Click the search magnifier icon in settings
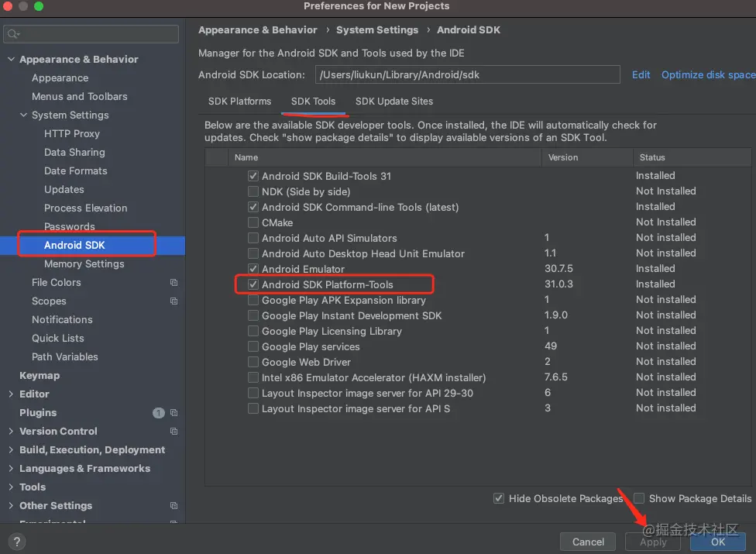Screen dimensions: 756x554 tap(13, 34)
